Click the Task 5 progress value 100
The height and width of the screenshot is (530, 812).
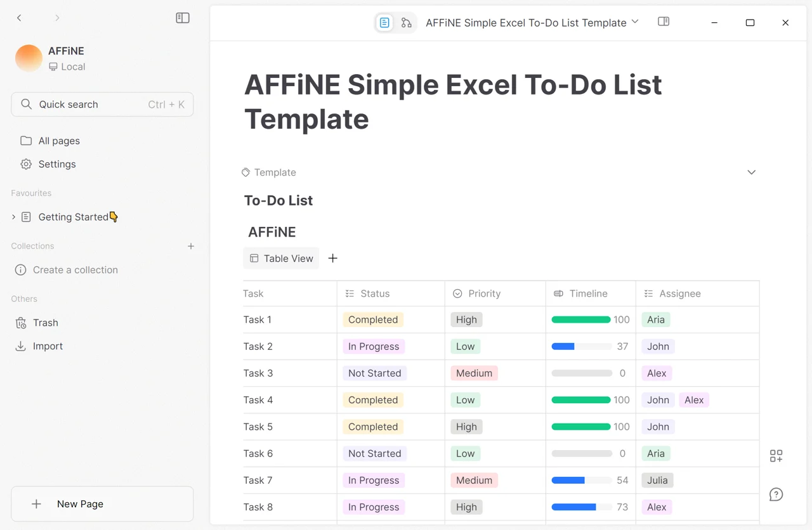coord(622,427)
